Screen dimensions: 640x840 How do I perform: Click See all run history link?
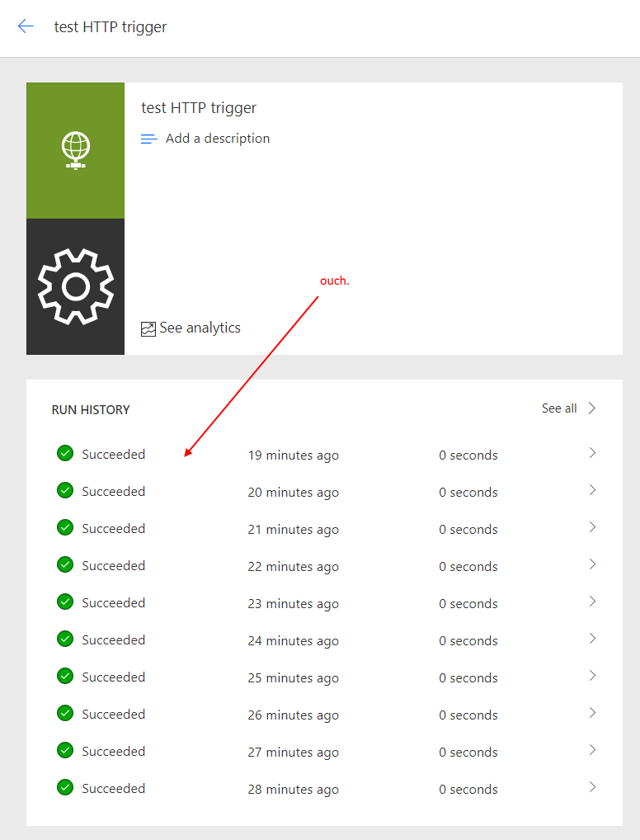point(559,408)
